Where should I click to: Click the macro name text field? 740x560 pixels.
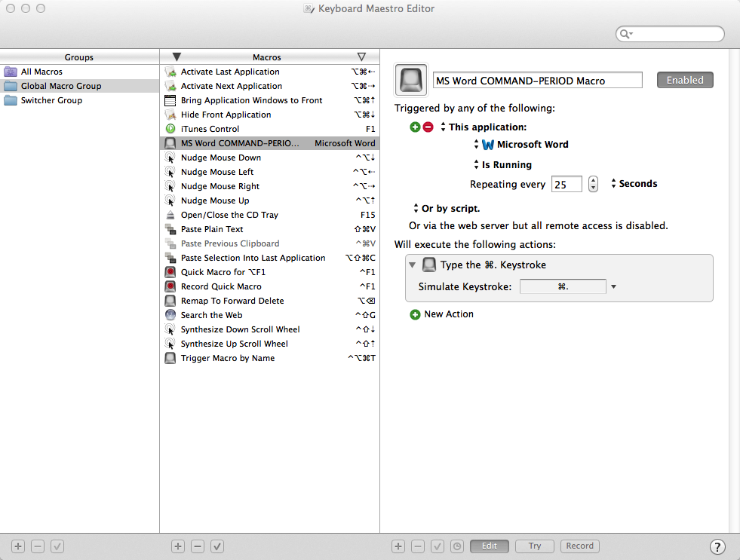coord(538,80)
